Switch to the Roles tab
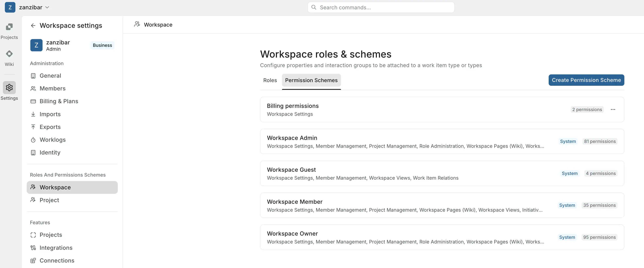This screenshot has height=268, width=644. point(270,80)
